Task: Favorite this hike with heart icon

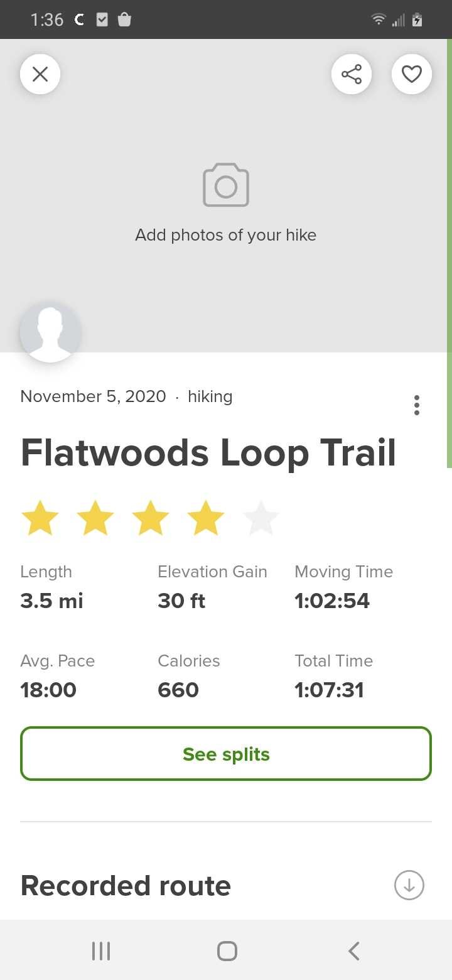Action: click(x=411, y=74)
